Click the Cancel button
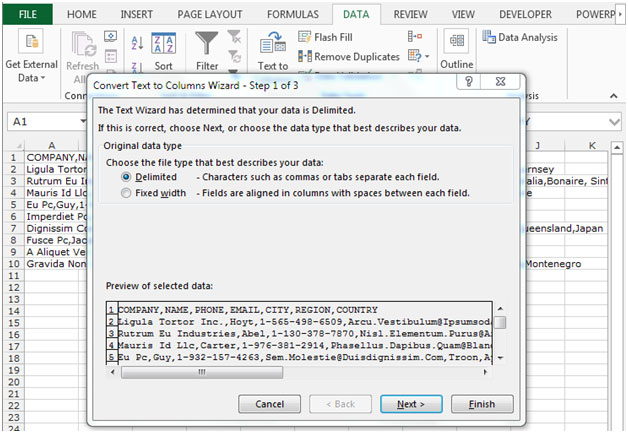 (x=270, y=404)
